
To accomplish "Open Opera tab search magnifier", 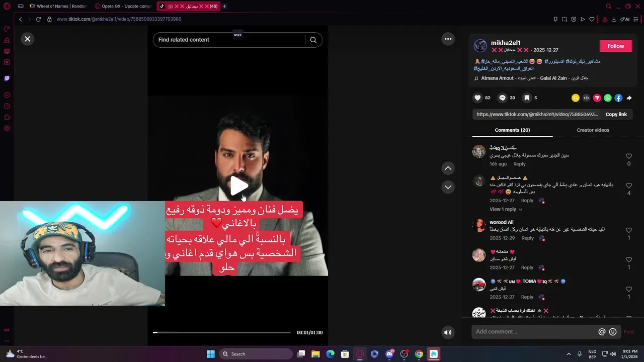I will click(608, 6).
